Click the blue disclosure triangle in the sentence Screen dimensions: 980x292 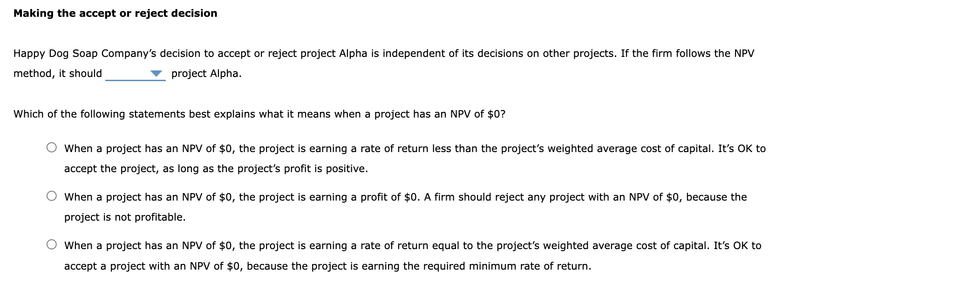[x=157, y=74]
